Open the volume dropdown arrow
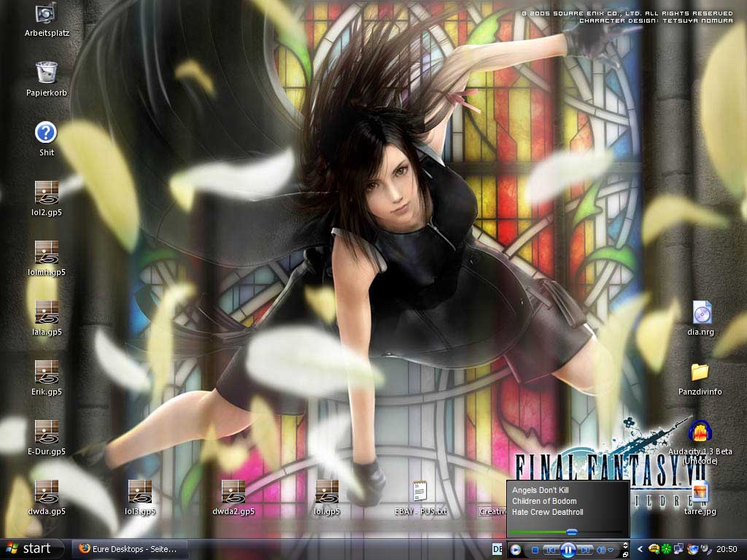Viewport: 747px width, 560px height. 611,550
